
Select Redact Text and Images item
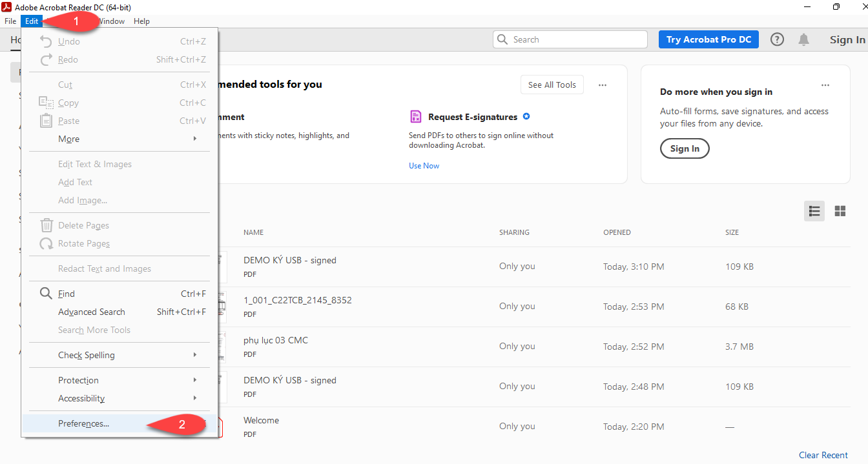click(120, 268)
